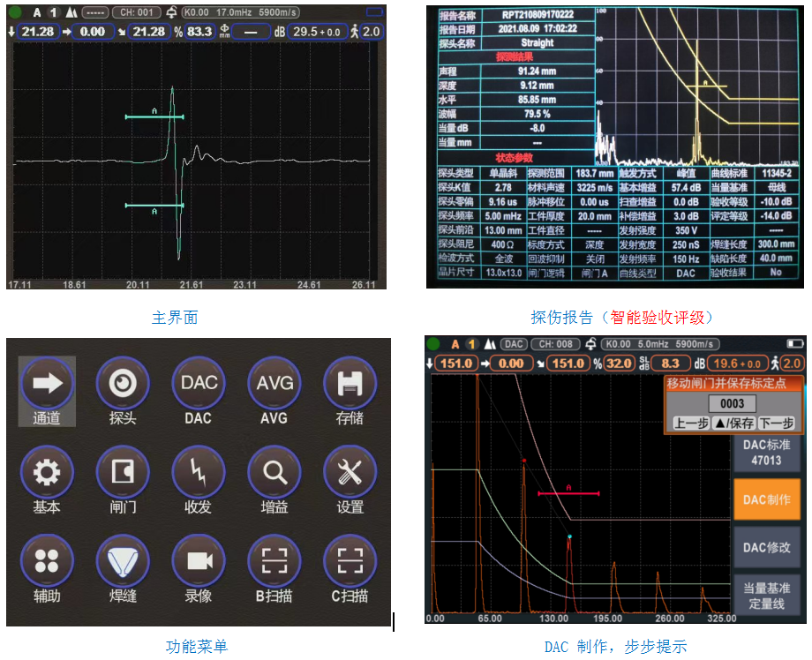
Task: Select the 探头 probe icon
Action: [x=123, y=384]
